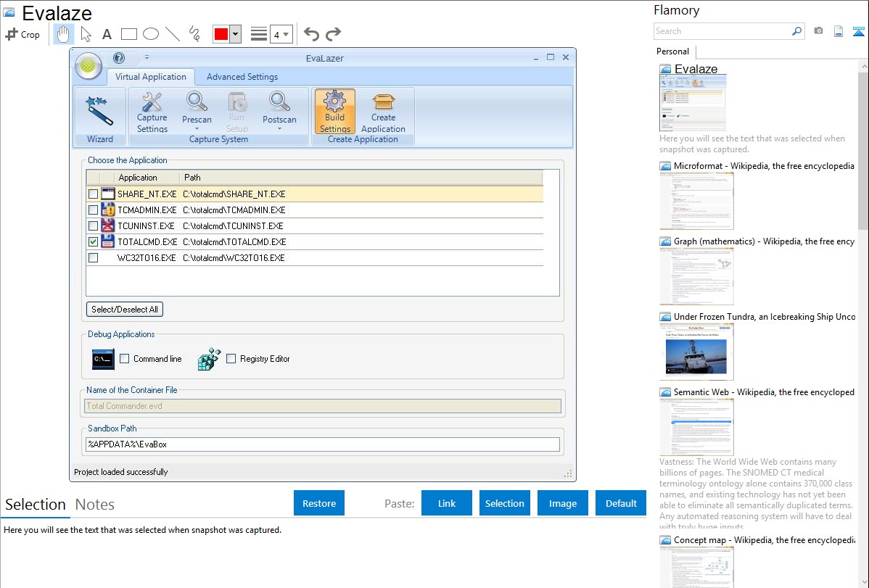This screenshot has height=588, width=869.
Task: Undo the last annotation
Action: (x=311, y=34)
